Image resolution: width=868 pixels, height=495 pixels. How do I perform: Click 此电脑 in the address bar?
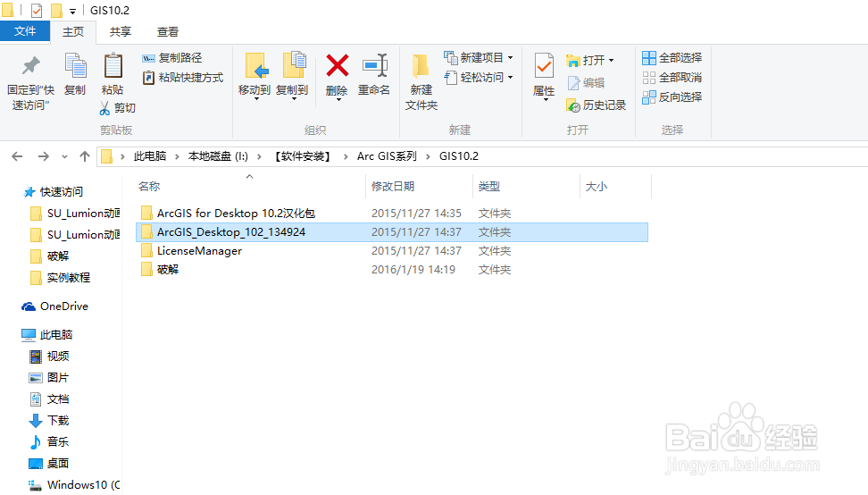click(x=150, y=156)
